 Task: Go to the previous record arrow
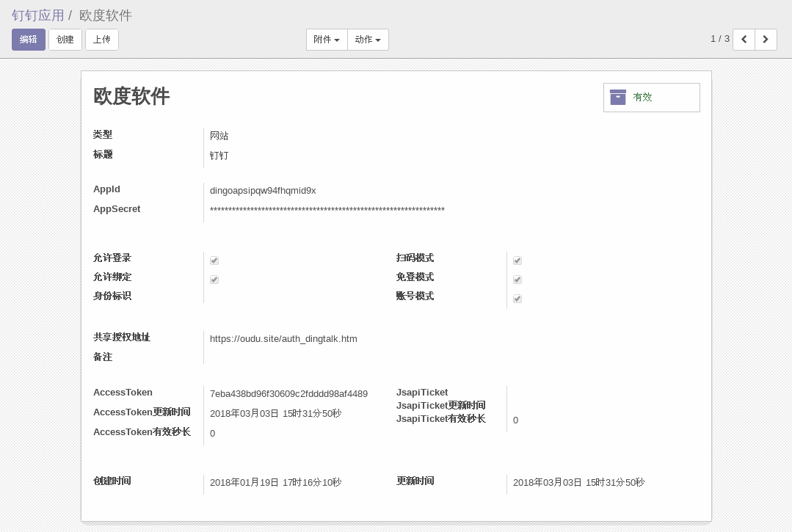click(x=744, y=40)
